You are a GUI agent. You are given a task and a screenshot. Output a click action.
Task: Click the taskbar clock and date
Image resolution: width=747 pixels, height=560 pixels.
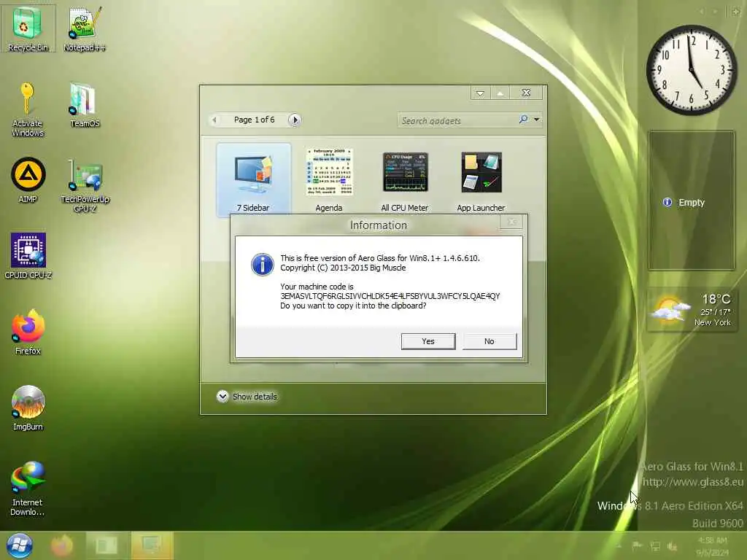click(x=712, y=546)
